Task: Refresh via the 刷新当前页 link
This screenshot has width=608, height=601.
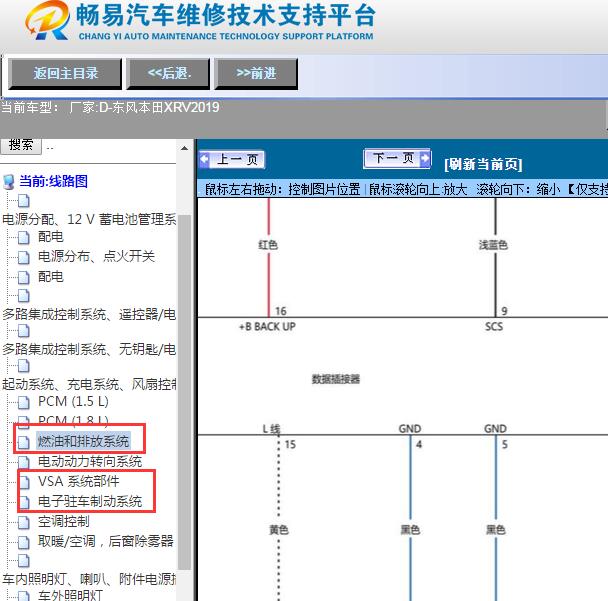Action: click(483, 164)
